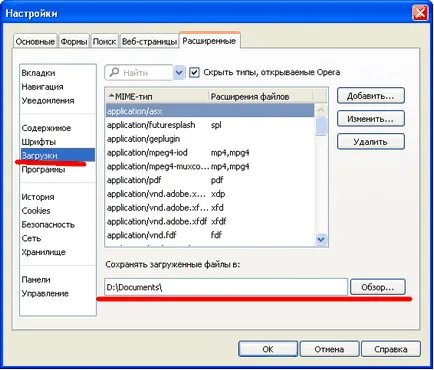
Task: Click the MIME list scrollbar up arrow
Action: pos(321,110)
